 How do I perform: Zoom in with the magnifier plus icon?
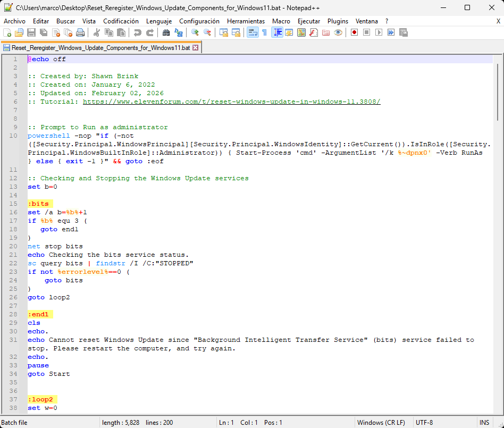195,32
